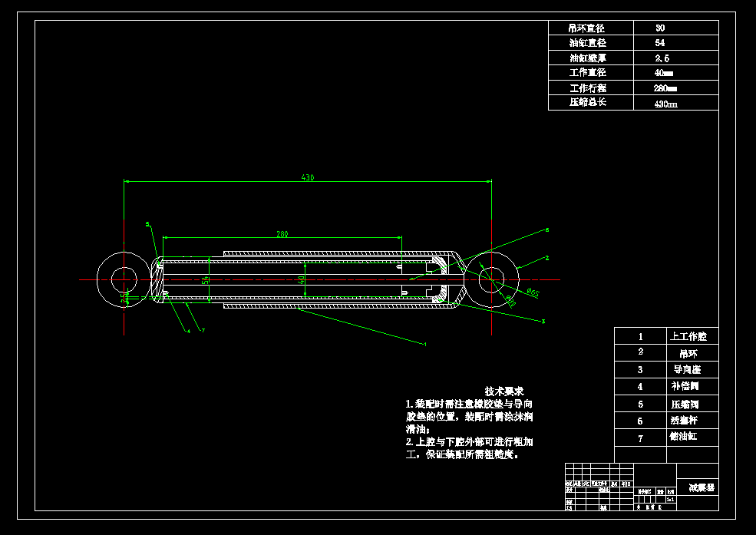The image size is (756, 535).
Task: Select parts list entry '活塞杆'
Action: 684,421
